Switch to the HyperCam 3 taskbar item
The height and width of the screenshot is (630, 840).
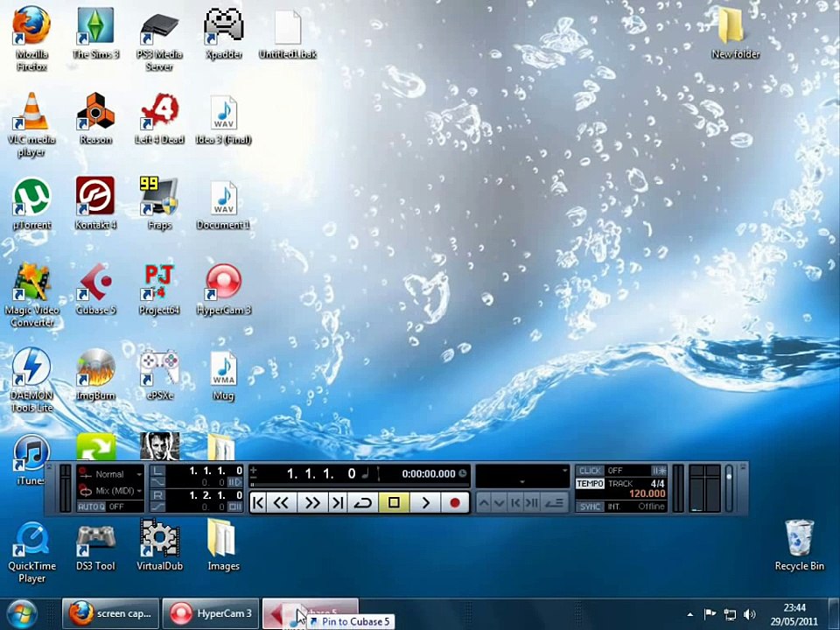coord(211,613)
